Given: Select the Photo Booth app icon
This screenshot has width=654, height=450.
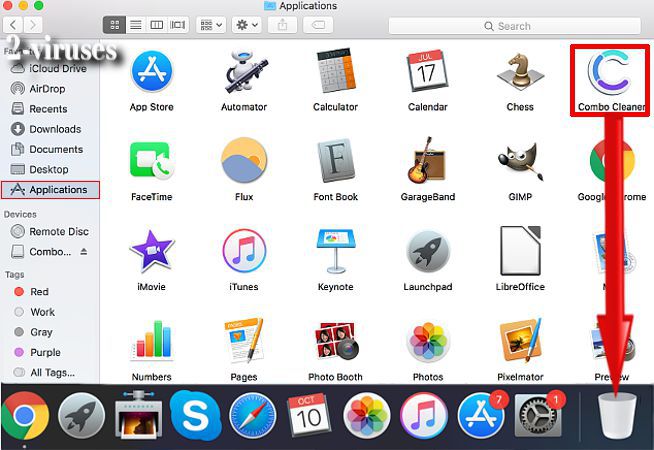Looking at the screenshot, I should (336, 341).
